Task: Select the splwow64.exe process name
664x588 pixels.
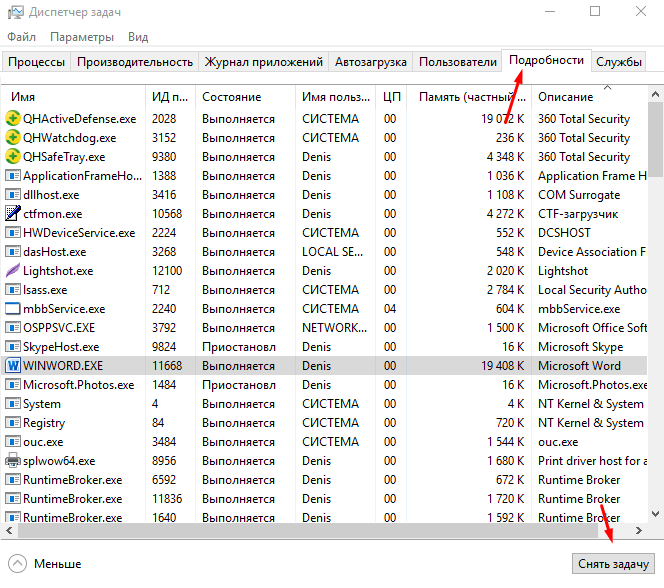Action: pos(59,461)
